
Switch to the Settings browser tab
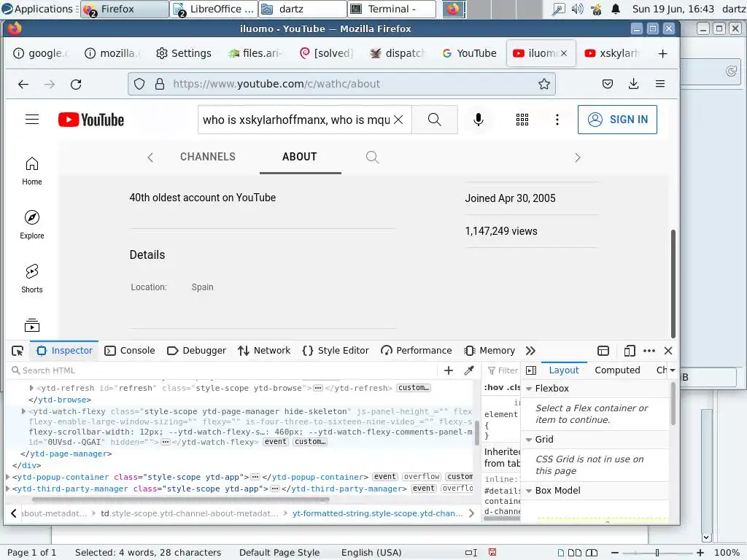click(x=184, y=53)
